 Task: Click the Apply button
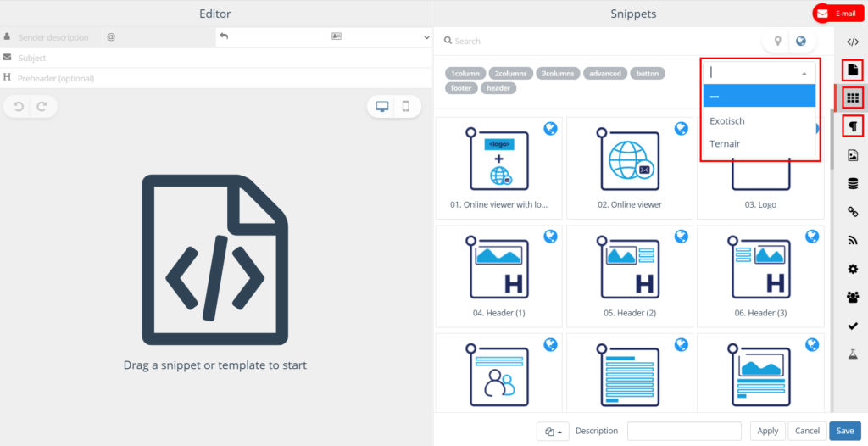point(768,431)
